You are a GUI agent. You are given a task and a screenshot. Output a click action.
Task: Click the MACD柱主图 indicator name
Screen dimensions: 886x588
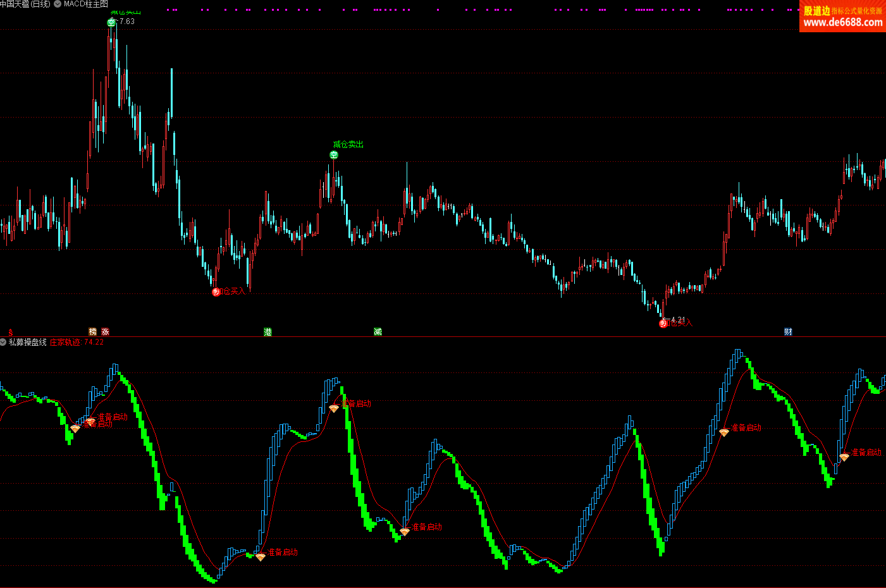click(86, 4)
